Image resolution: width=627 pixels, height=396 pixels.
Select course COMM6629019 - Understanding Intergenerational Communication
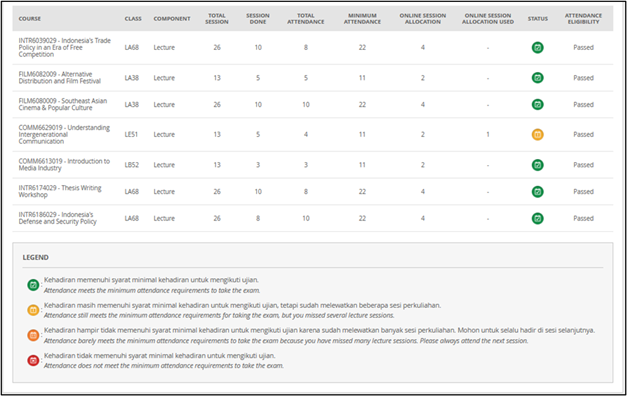coord(64,134)
